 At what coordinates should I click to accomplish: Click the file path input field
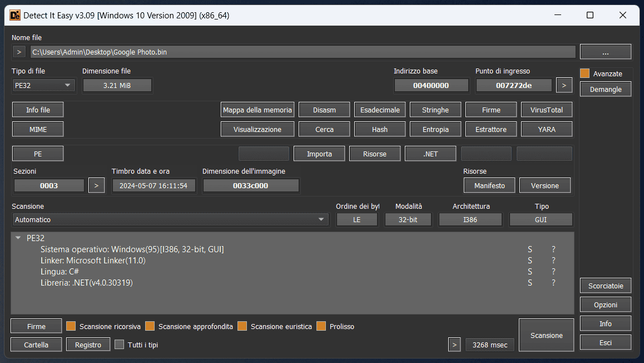[x=303, y=52]
